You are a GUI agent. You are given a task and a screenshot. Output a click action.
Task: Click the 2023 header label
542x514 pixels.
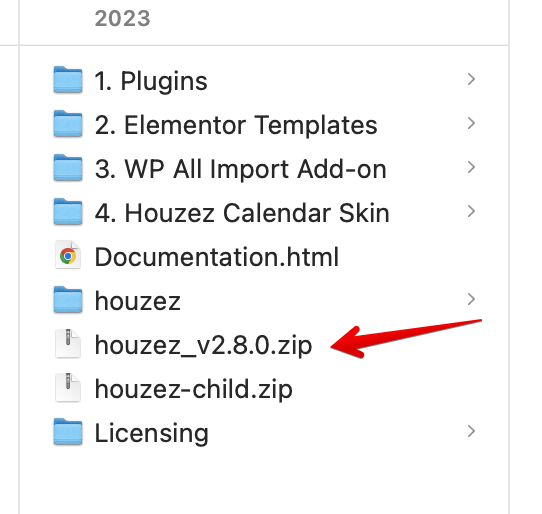(122, 18)
